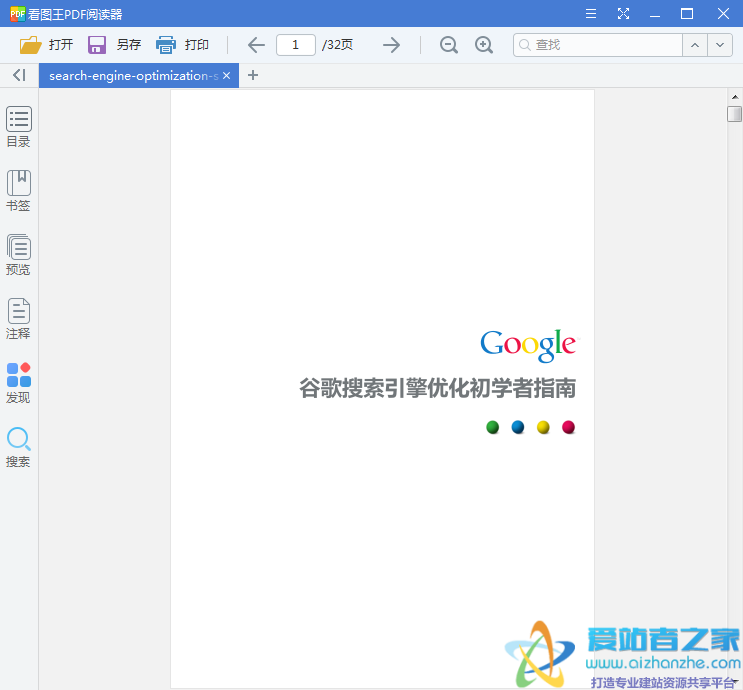The image size is (743, 690).
Task: Open the 注释 annotations panel
Action: click(18, 319)
